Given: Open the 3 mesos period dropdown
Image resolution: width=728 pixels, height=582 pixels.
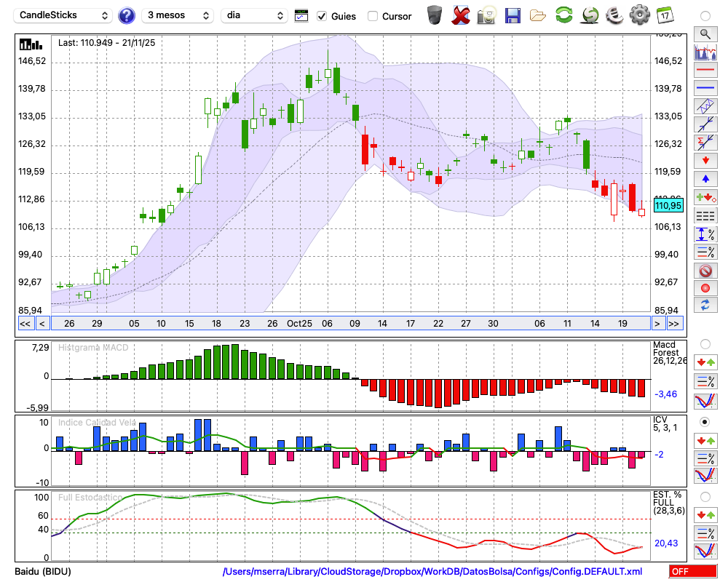Looking at the screenshot, I should tap(177, 15).
